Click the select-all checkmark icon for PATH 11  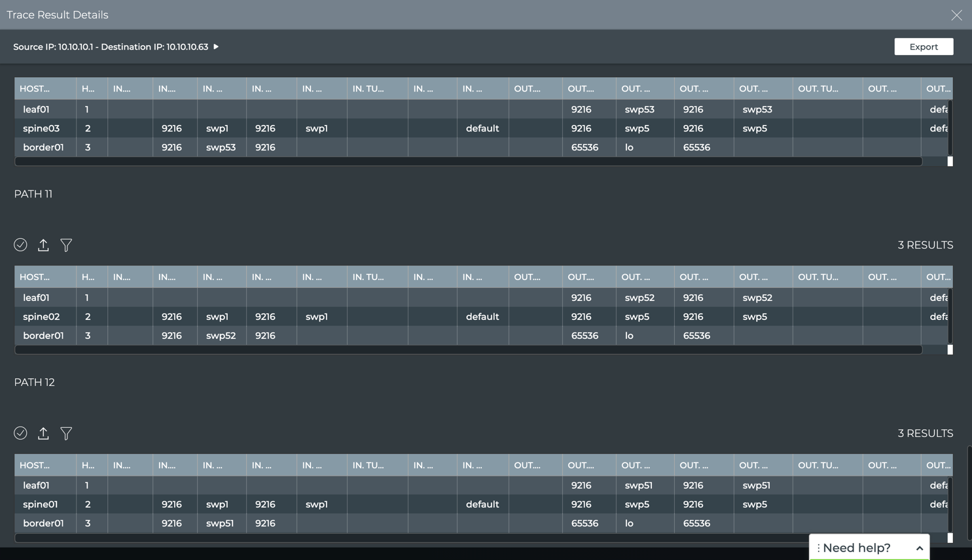click(20, 245)
